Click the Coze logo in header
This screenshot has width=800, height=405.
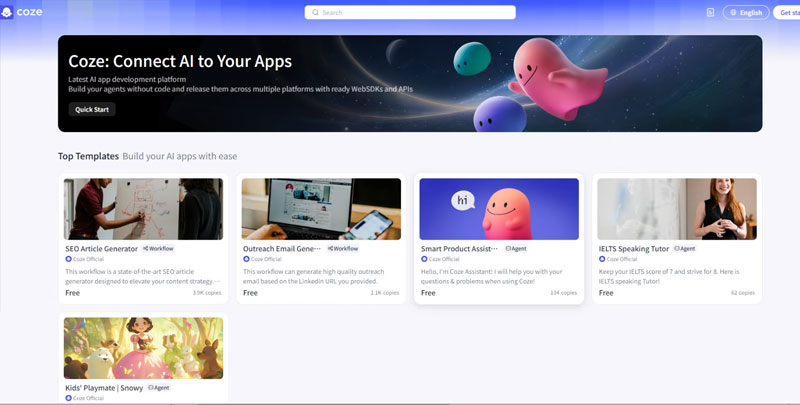click(22, 13)
